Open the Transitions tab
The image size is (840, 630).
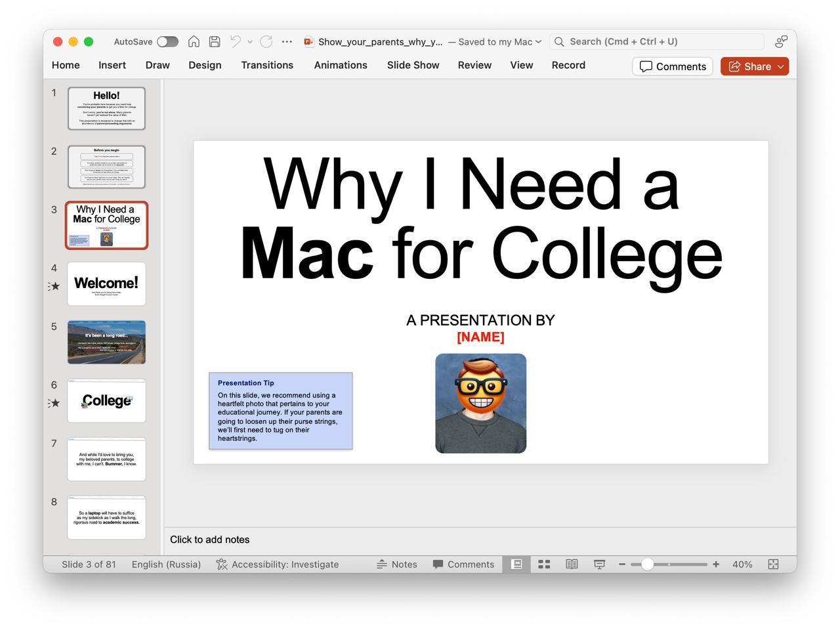point(267,65)
